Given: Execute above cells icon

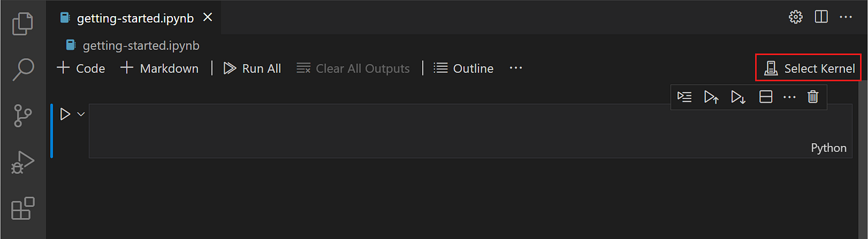Looking at the screenshot, I should point(712,97).
